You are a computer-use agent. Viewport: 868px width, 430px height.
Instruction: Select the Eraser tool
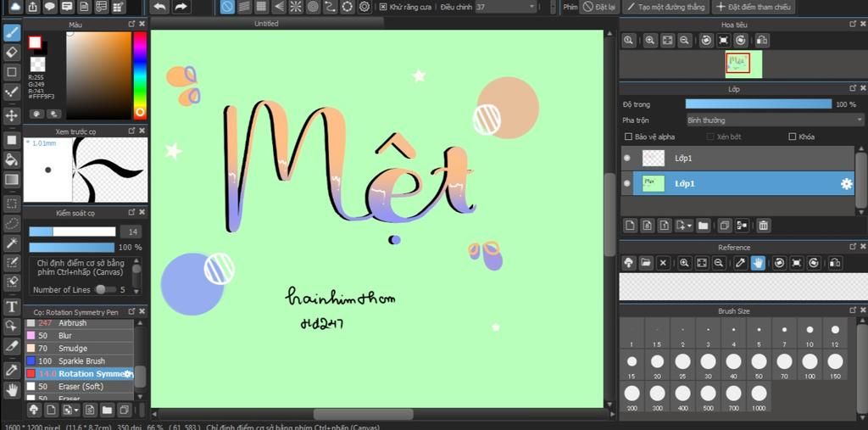pos(11,53)
